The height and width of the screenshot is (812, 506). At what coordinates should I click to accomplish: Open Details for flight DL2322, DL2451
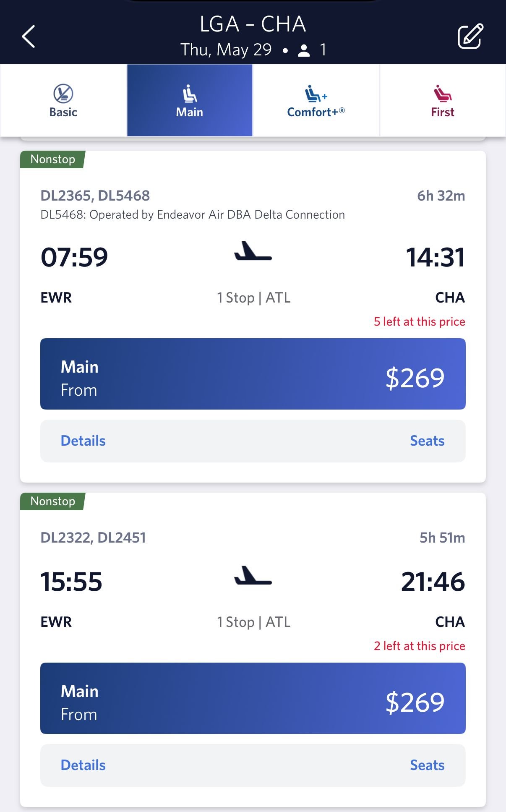pos(83,765)
